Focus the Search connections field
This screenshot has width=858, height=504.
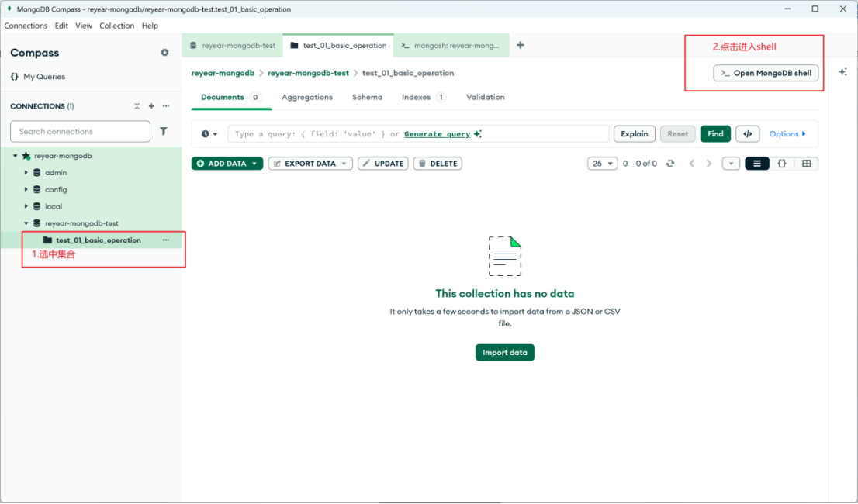81,131
